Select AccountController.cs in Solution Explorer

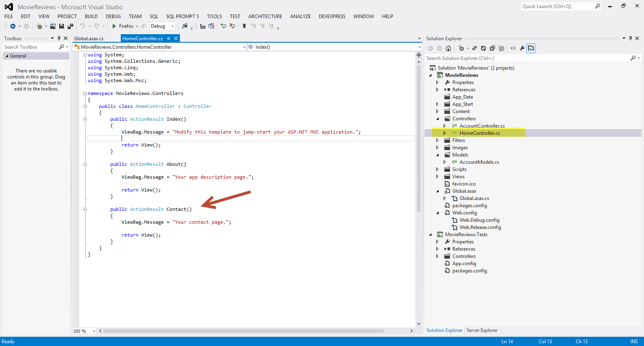[x=482, y=126]
